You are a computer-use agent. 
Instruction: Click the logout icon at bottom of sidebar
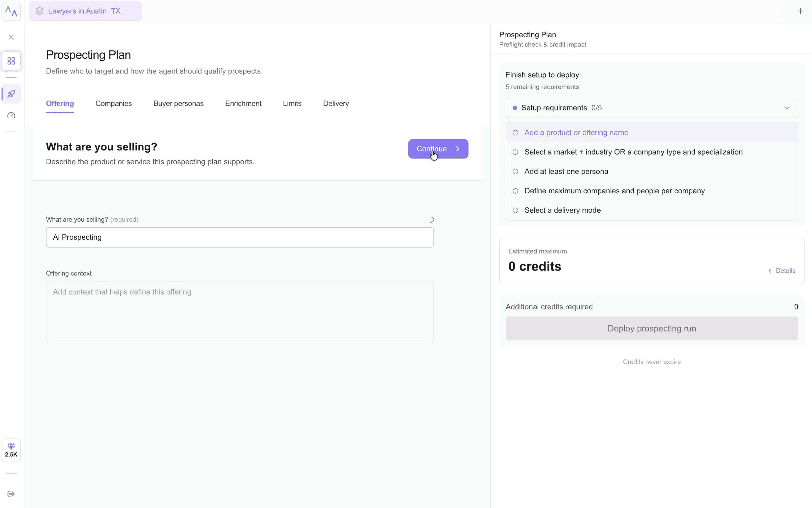[11, 494]
